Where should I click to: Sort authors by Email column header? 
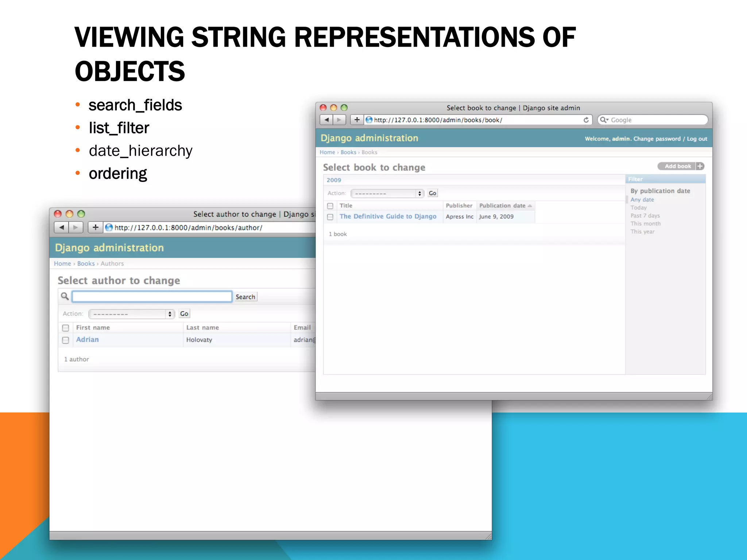click(x=302, y=327)
